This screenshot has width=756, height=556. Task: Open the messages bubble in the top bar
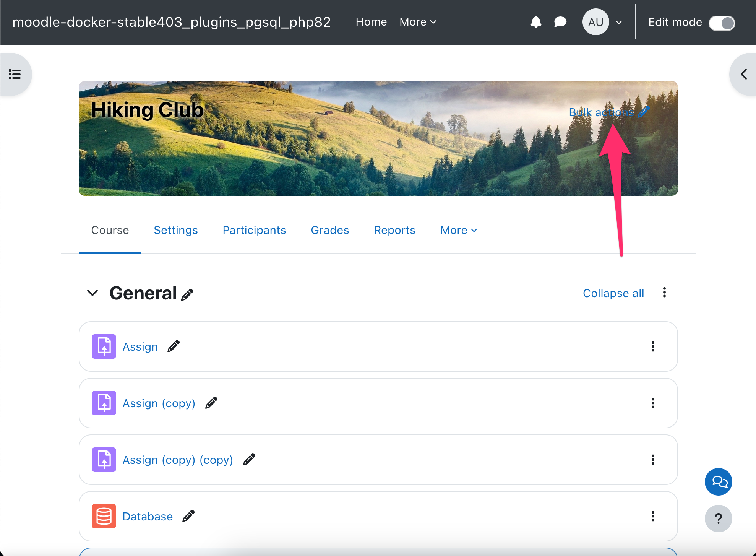[560, 22]
